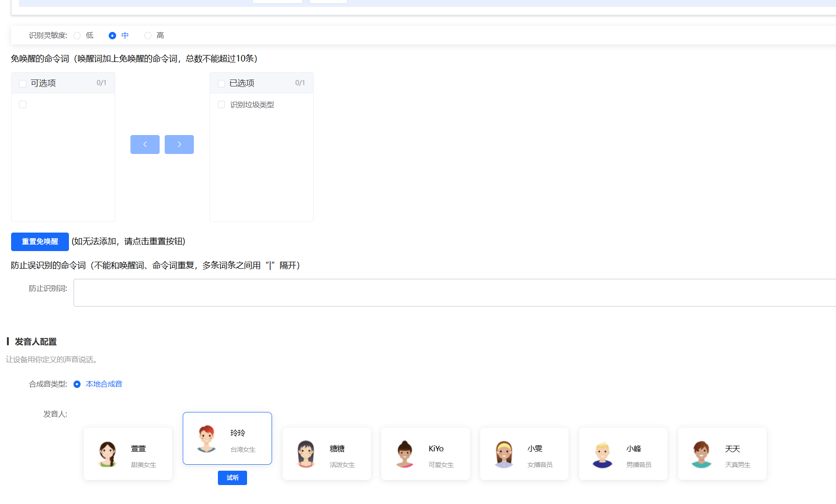Screen dimensions: 836x504
Task: Select low recognition sensitivity 低
Action: [x=77, y=36]
